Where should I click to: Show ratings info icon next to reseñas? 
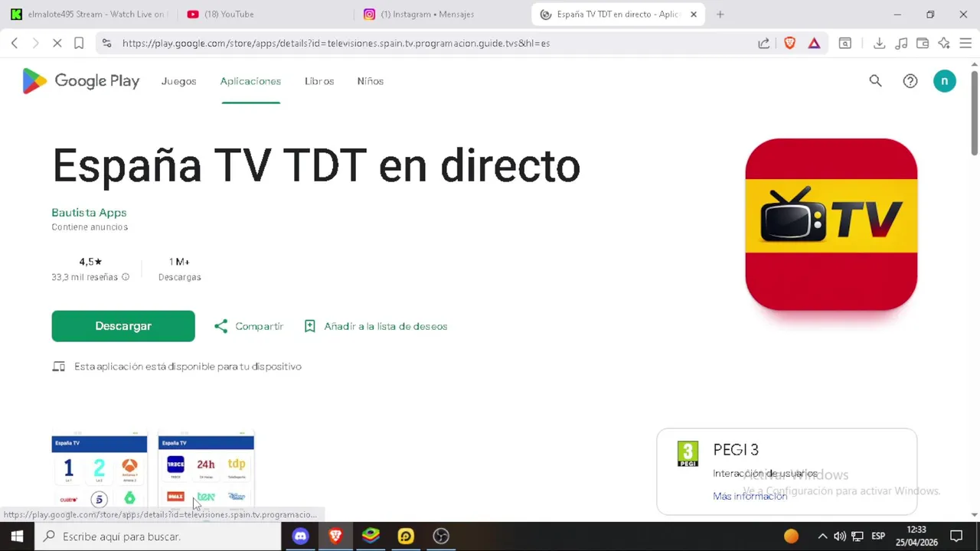tap(126, 277)
